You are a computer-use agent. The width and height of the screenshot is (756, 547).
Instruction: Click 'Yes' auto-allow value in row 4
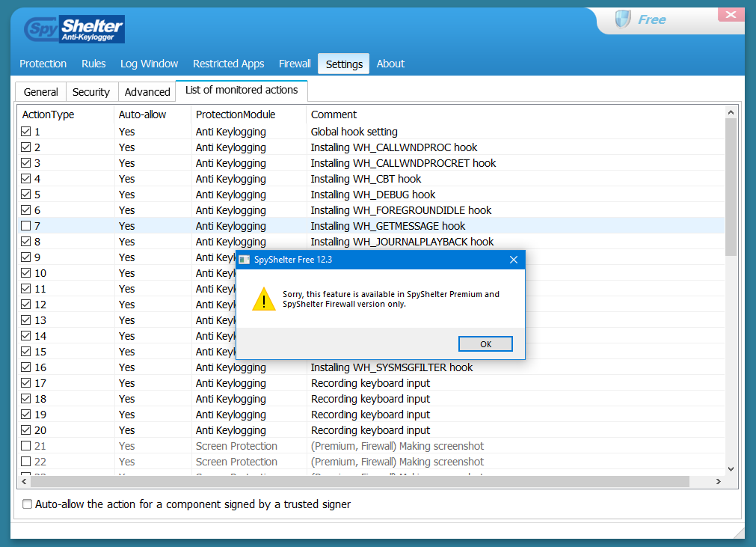click(x=127, y=179)
